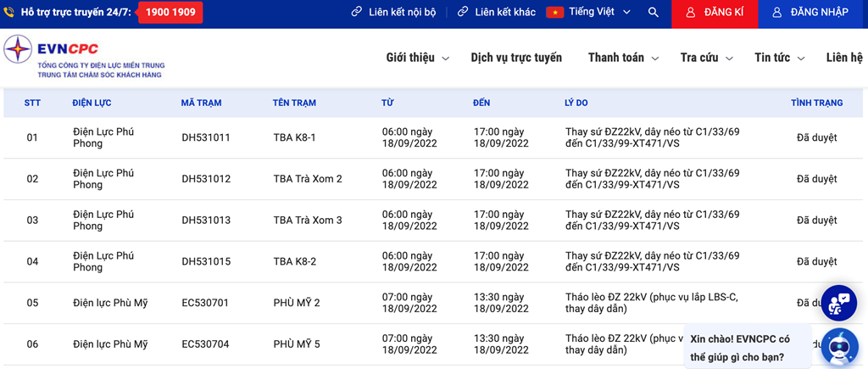Click the user icon in ĐĂNG KÍ
This screenshot has width=868, height=369.
click(x=690, y=12)
